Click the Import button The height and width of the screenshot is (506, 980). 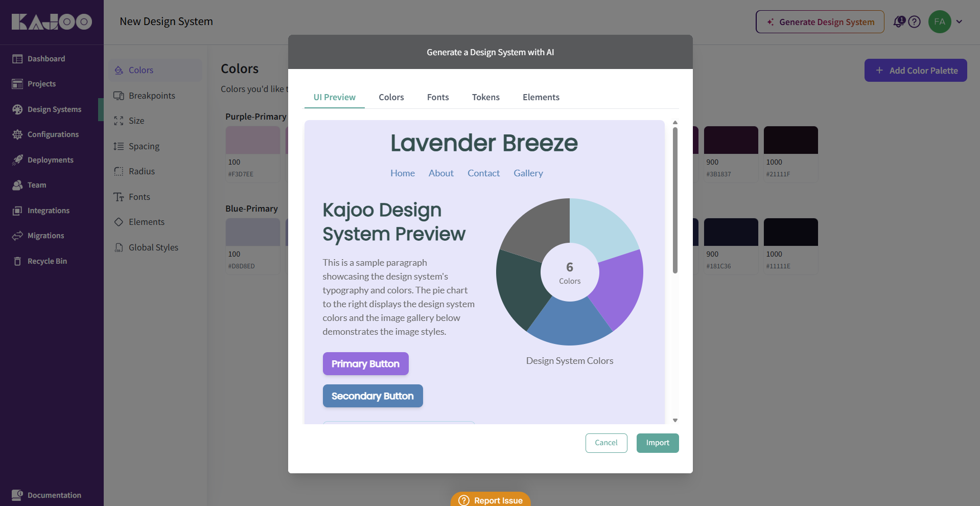(658, 443)
